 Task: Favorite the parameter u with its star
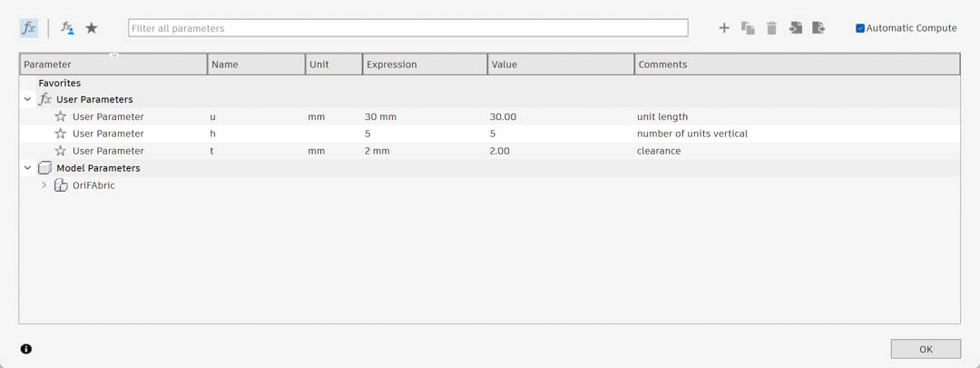pos(61,116)
